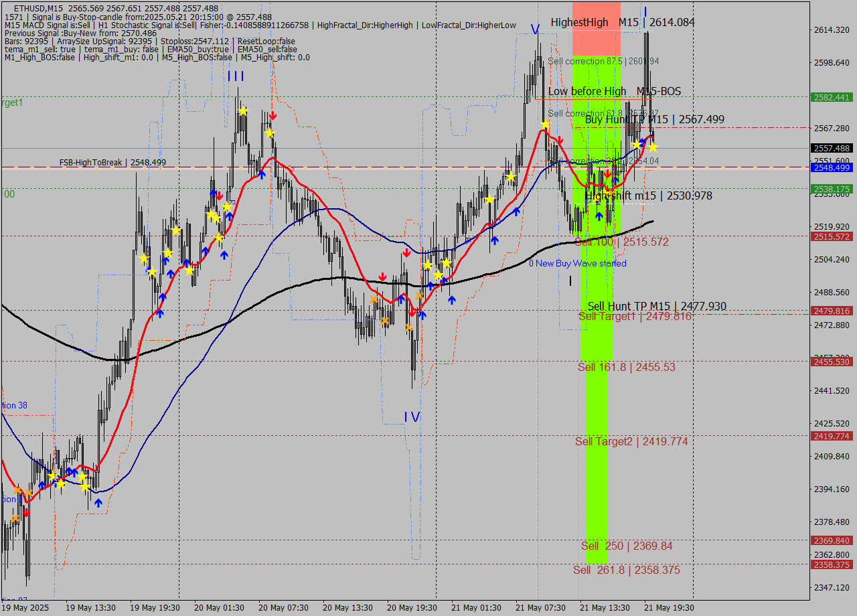Click the 20 May 13:30 time axis label
Viewport: 857px width, 616px height.
coord(347,607)
